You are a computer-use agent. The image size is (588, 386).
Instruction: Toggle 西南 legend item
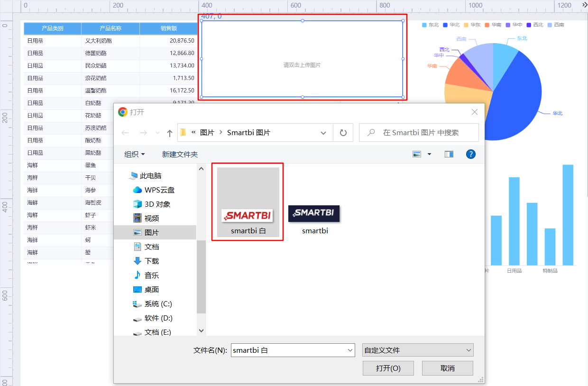(x=555, y=25)
